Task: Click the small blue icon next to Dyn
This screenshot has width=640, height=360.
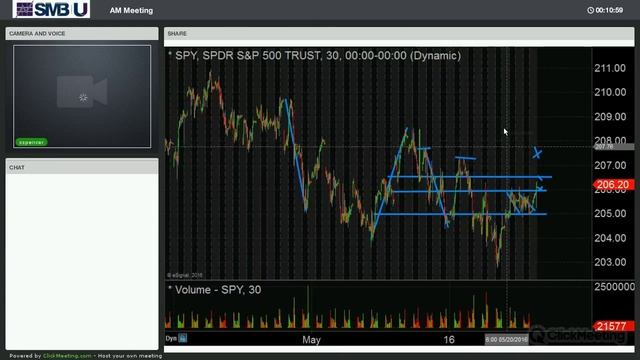Action: coord(182,338)
